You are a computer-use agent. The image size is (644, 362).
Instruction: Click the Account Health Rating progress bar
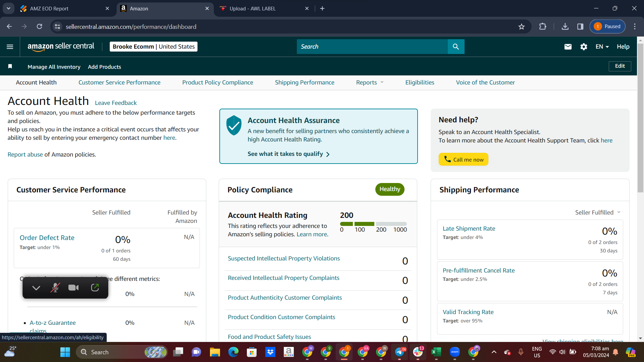[373, 224]
